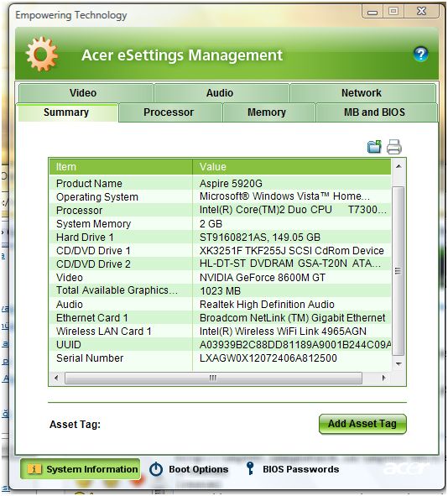Click the orange gear eSettings logo
Image resolution: width=448 pixels, height=496 pixels.
42,54
